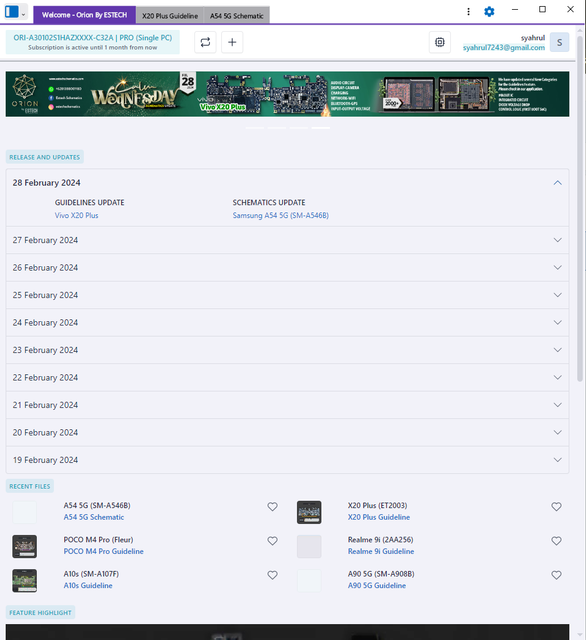Click the chip hardware icon button

440,42
